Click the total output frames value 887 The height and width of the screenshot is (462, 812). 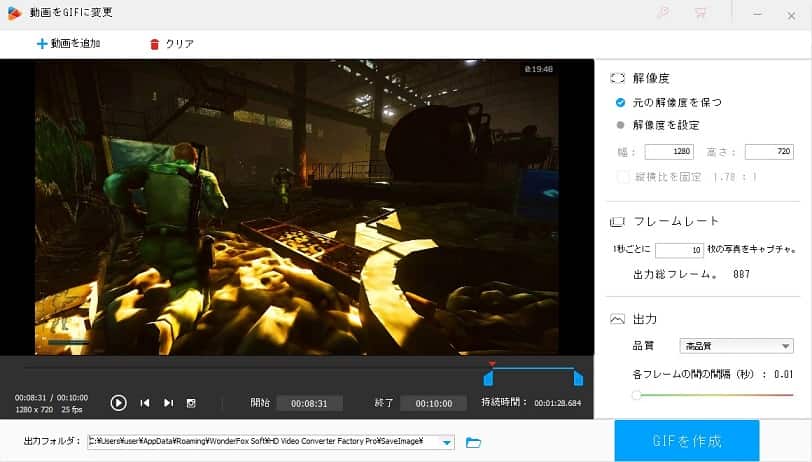(x=741, y=274)
